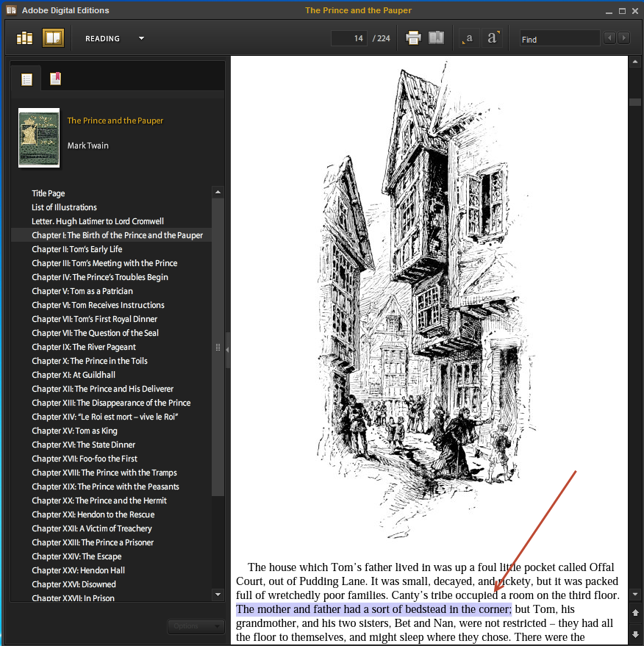This screenshot has width=644, height=646.
Task: Open the Bookmarks panel tab
Action: point(55,79)
